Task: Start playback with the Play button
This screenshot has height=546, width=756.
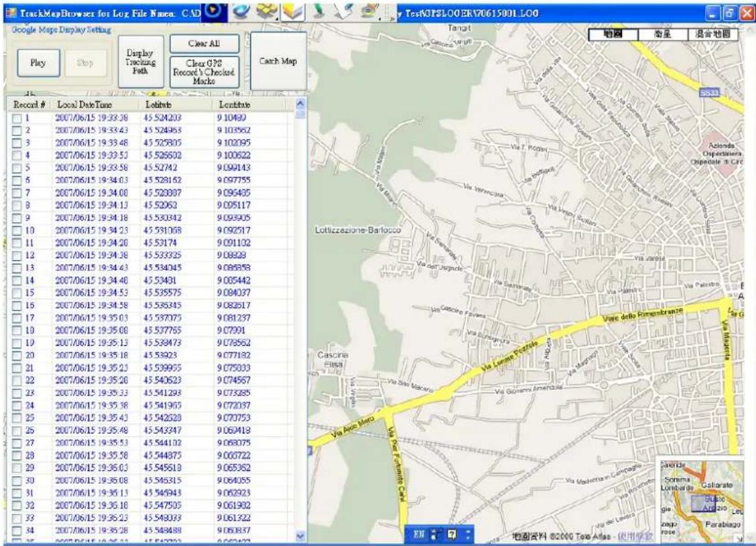Action: pos(38,63)
